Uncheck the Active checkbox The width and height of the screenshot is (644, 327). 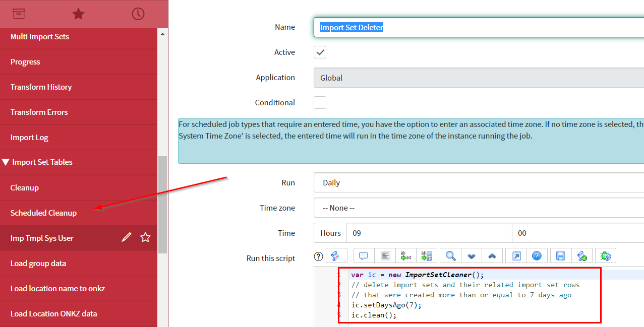(319, 52)
